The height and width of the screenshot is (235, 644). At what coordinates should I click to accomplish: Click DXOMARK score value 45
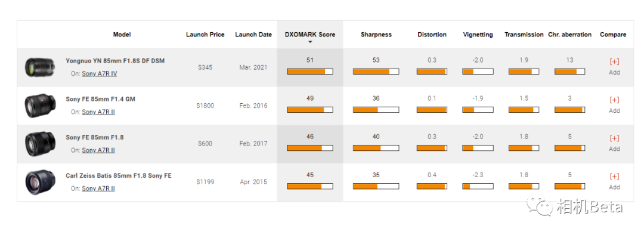pyautogui.click(x=310, y=175)
